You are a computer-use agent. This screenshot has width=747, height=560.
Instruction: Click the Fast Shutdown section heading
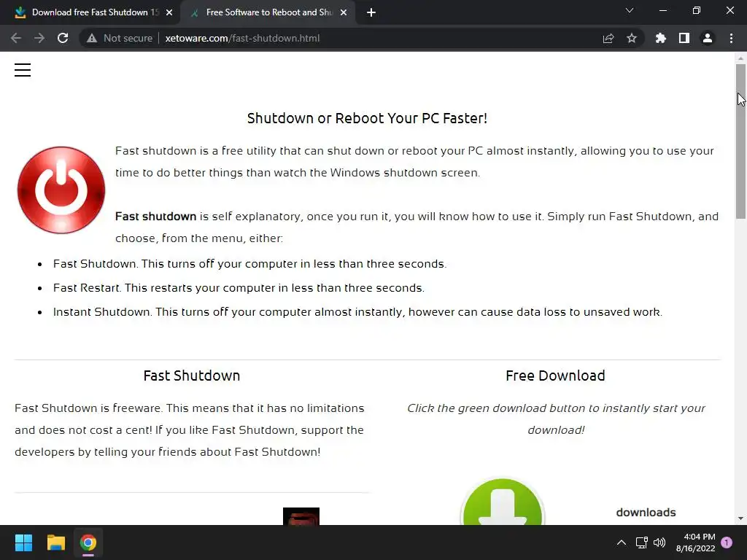tap(192, 376)
